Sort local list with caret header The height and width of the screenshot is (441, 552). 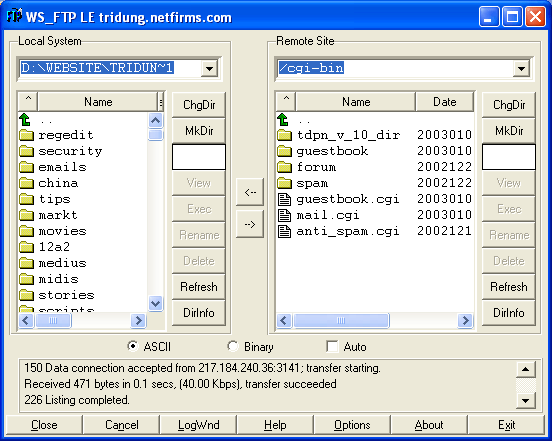pyautogui.click(x=28, y=101)
